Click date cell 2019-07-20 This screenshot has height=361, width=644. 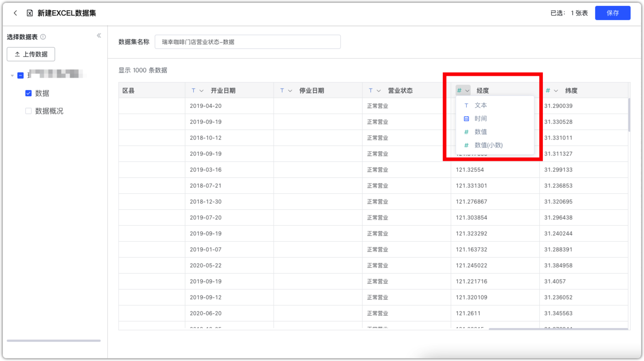229,218
